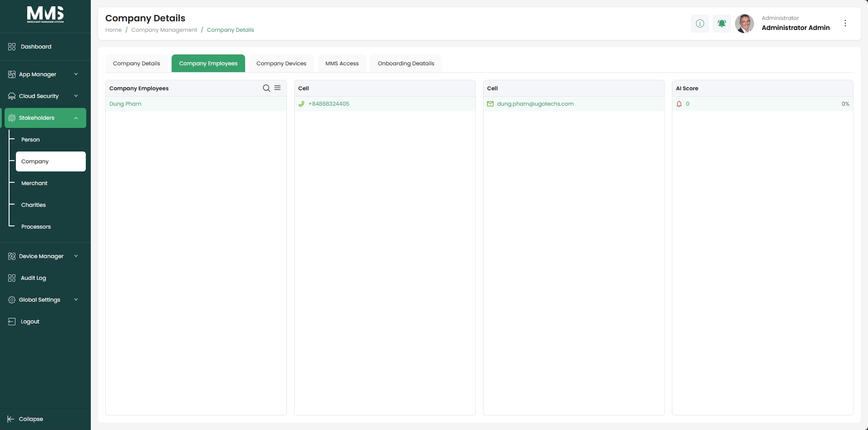Open the list menu icon in Company Employees
The height and width of the screenshot is (430, 868).
coord(277,88)
